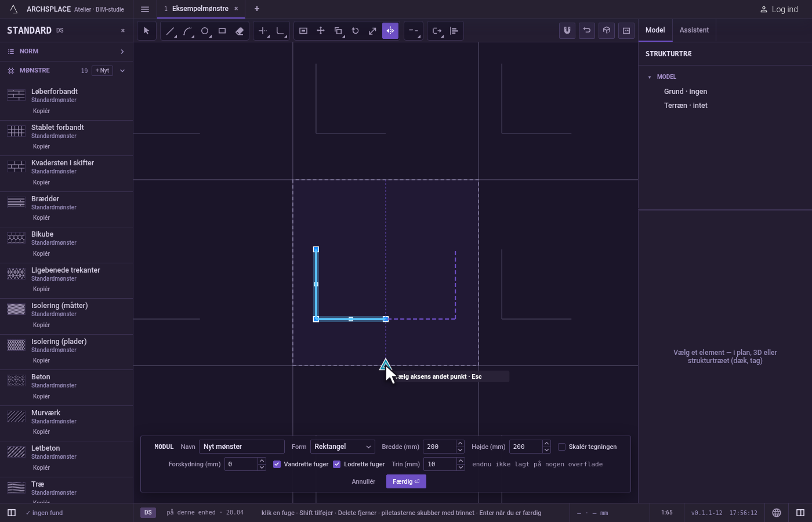Open the hamburger main menu
Viewport: 812px width, 522px height.
click(145, 9)
